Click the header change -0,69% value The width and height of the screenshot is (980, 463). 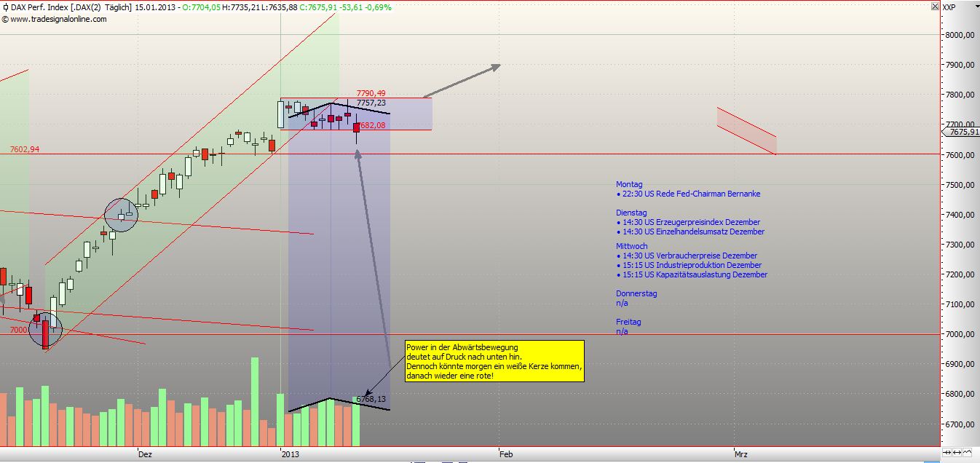(x=377, y=7)
